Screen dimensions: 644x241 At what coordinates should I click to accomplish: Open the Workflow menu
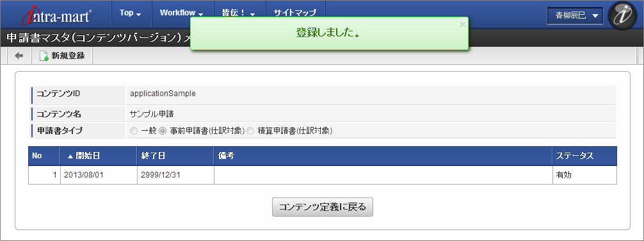pos(182,13)
